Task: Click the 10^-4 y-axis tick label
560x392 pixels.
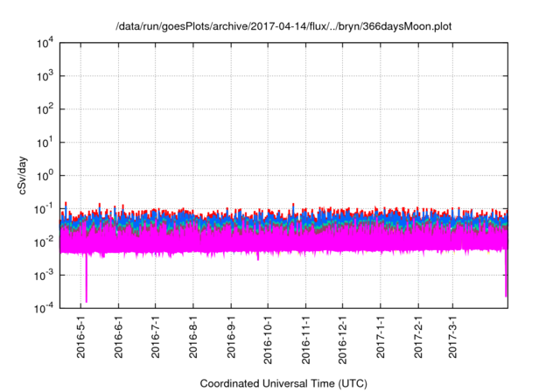Action: (x=45, y=307)
